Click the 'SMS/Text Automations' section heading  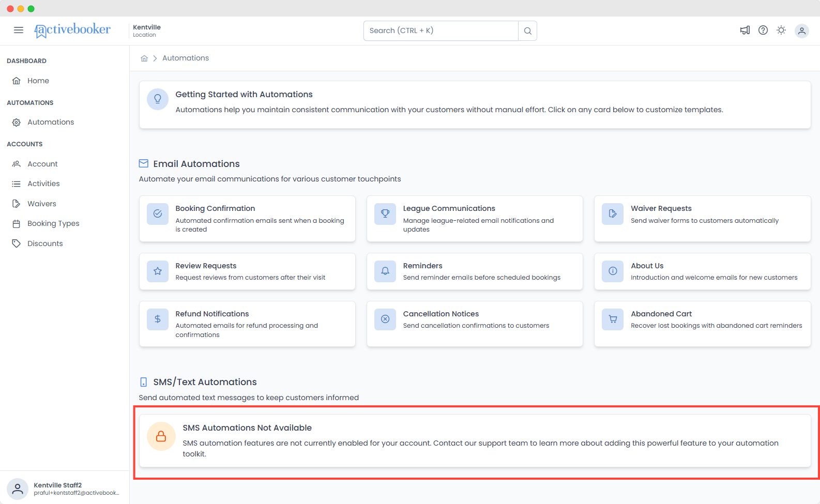[x=205, y=382]
